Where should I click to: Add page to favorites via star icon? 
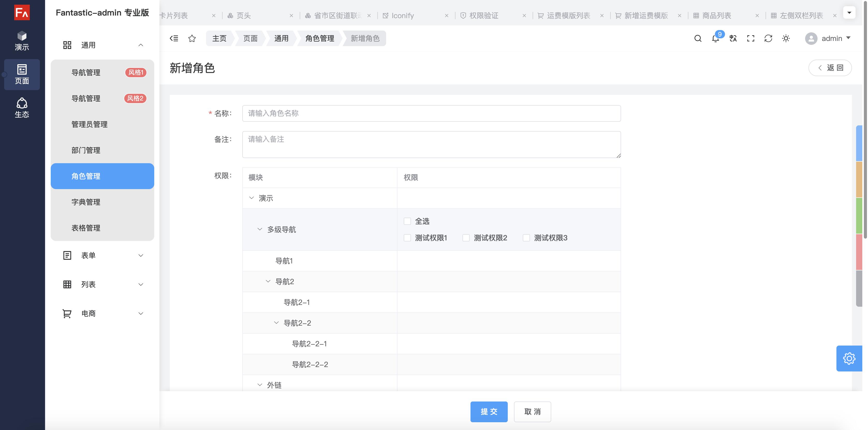(x=192, y=38)
